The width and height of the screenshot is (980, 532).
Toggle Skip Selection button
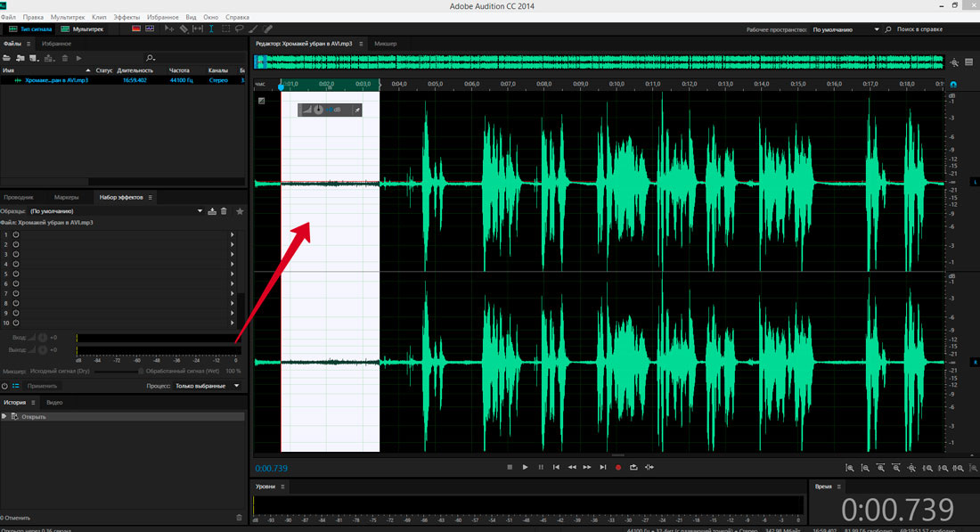click(x=649, y=467)
